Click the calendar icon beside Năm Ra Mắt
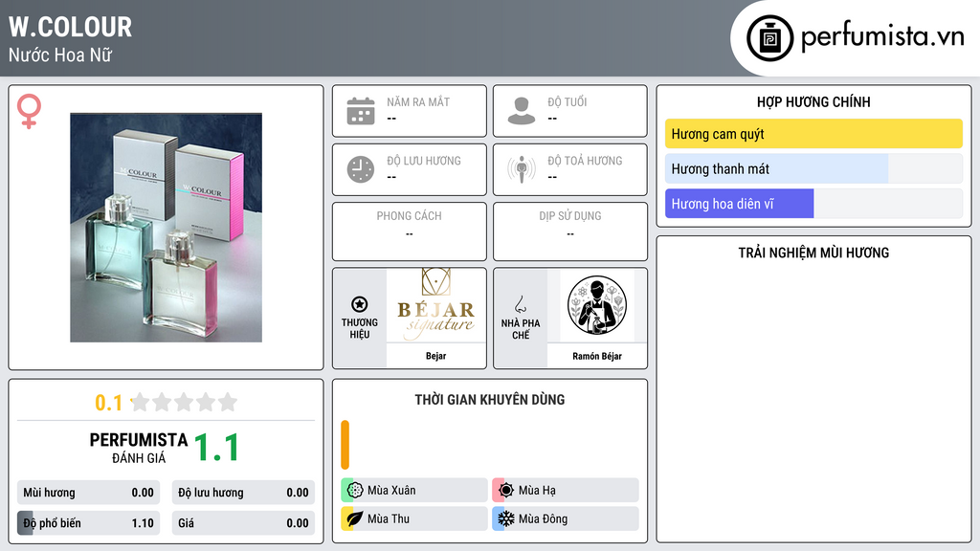Image resolution: width=980 pixels, height=551 pixels. click(361, 111)
